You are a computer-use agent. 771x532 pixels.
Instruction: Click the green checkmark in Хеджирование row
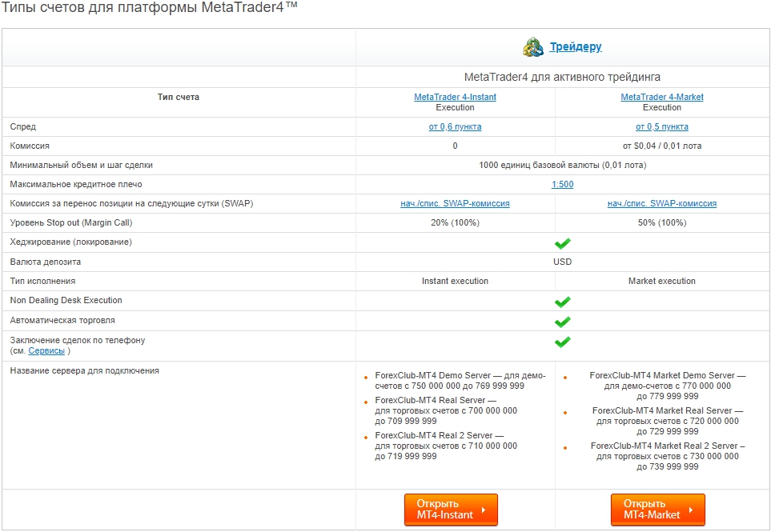[562, 243]
